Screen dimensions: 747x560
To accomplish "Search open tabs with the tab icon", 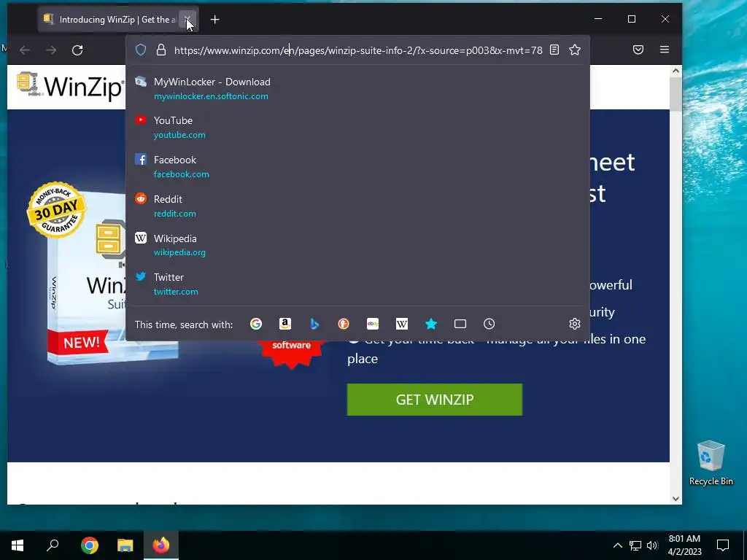I will (x=460, y=324).
